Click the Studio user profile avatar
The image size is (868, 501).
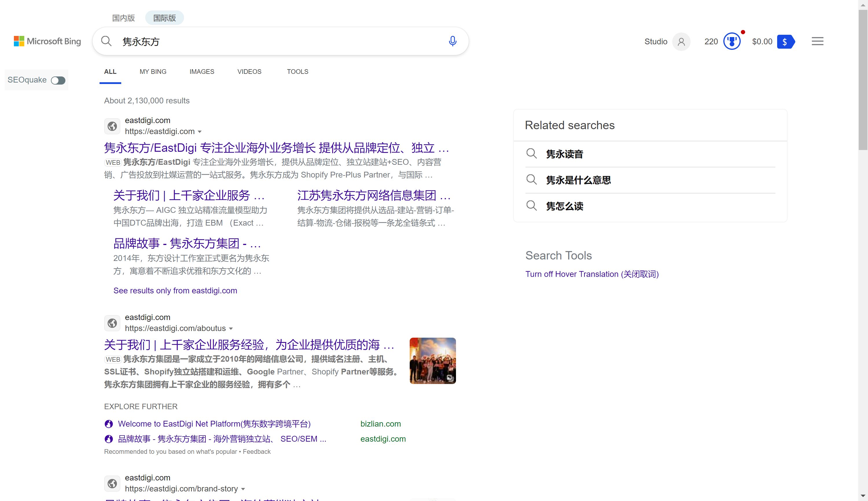point(681,42)
